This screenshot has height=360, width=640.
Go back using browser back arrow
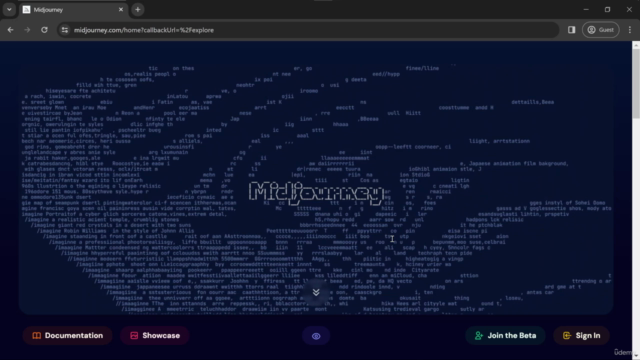(11, 30)
